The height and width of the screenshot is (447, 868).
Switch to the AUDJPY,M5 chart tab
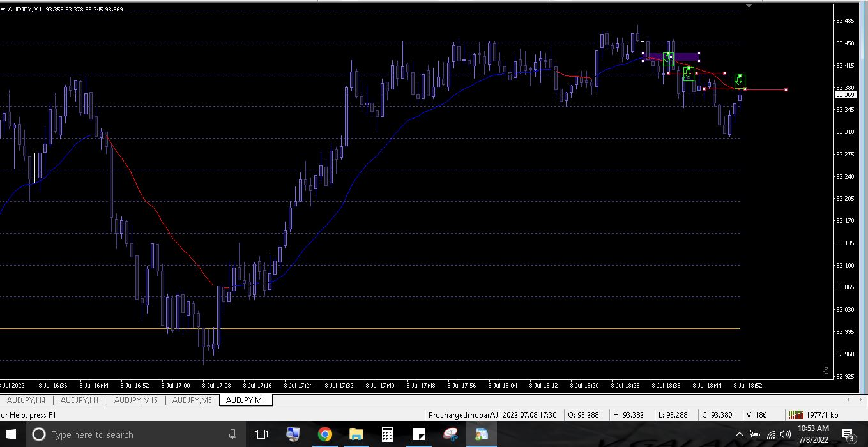(x=192, y=400)
